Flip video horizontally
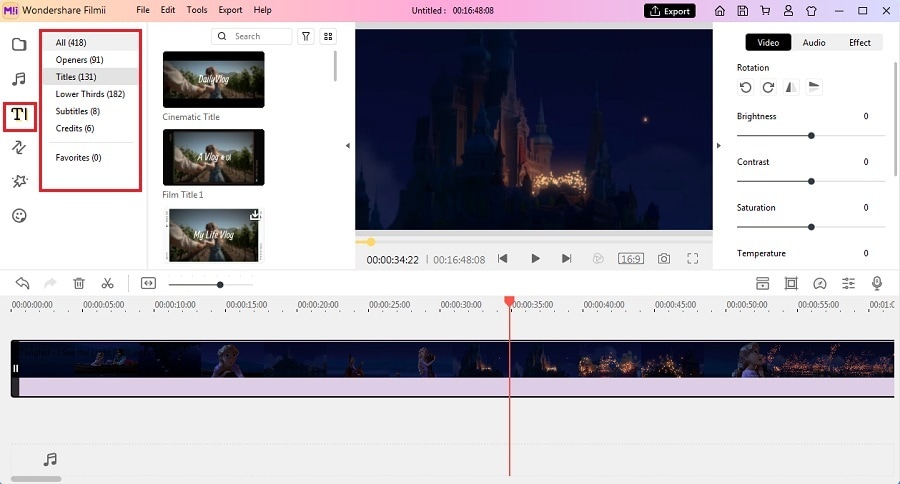 pyautogui.click(x=791, y=87)
